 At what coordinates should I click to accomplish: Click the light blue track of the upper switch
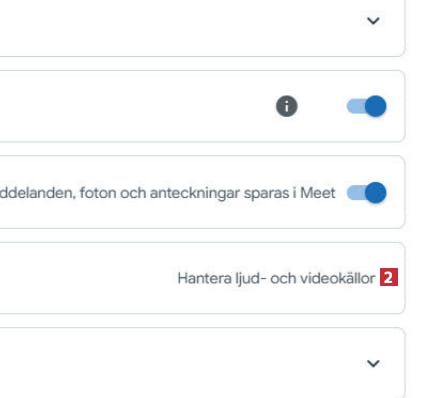355,106
